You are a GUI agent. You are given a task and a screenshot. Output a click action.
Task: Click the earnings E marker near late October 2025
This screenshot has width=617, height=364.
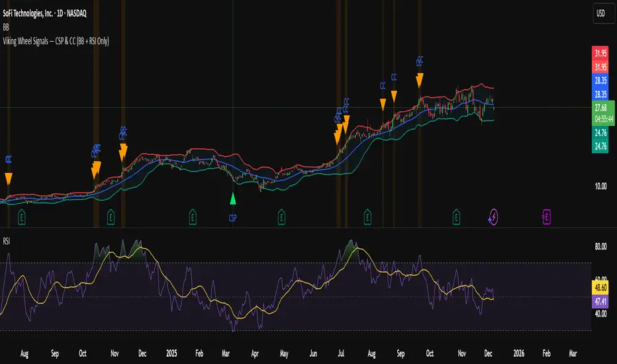click(x=456, y=217)
